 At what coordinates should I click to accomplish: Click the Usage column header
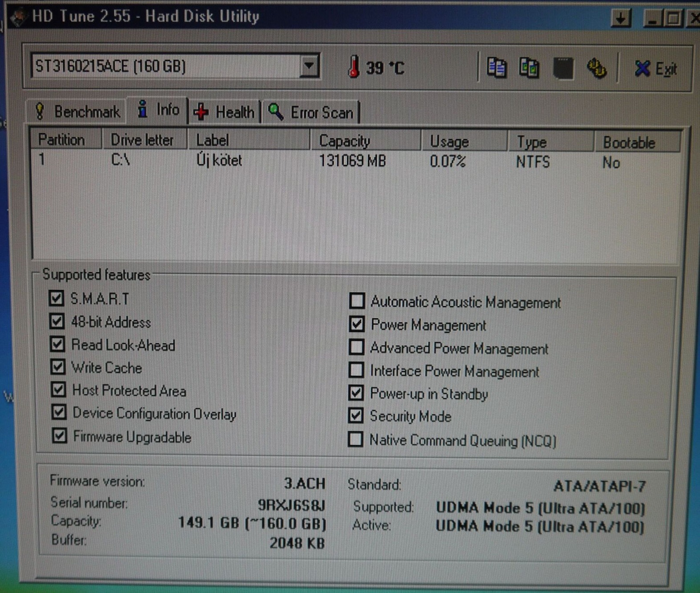coord(464,142)
